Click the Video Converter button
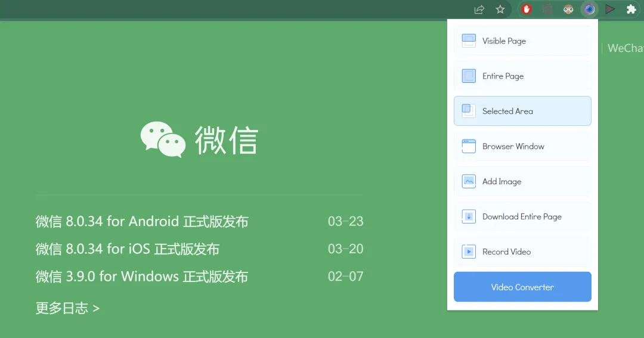This screenshot has width=644, height=338. (x=522, y=287)
